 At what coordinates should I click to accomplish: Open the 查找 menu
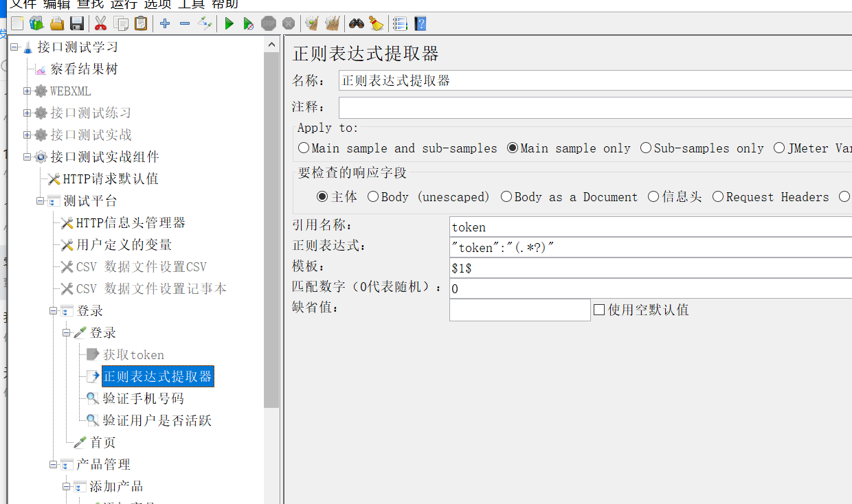click(89, 4)
